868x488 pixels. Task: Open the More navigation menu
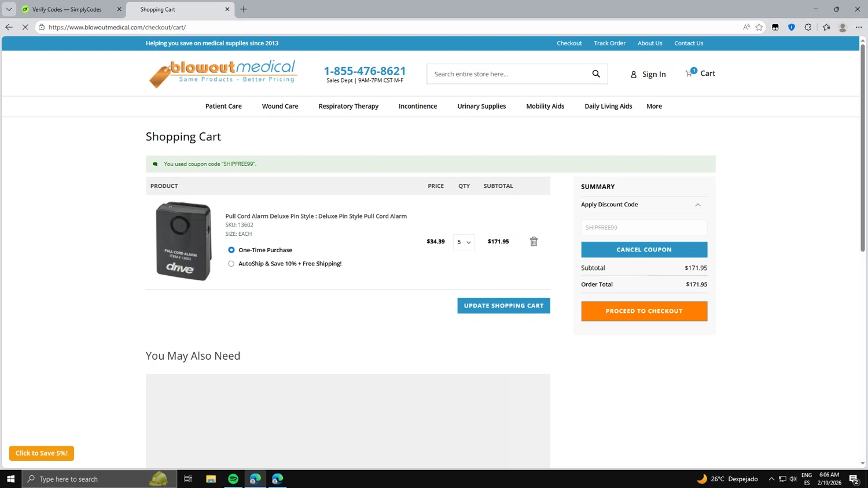pos(654,106)
